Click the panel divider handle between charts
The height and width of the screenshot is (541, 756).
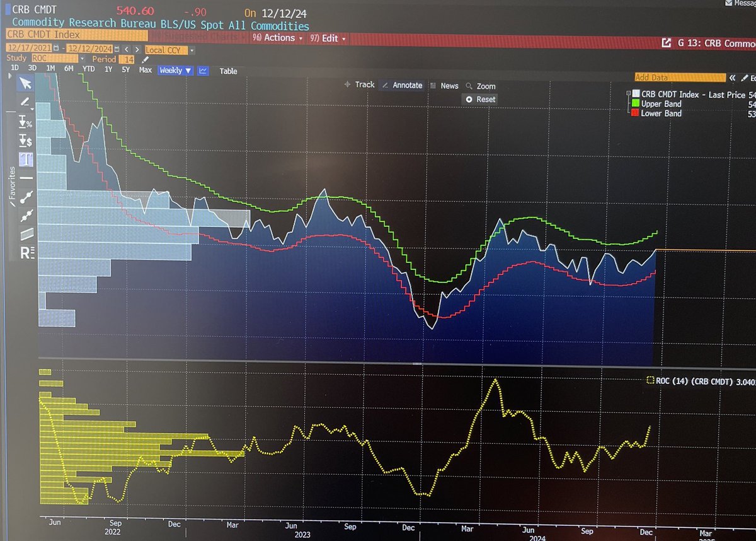pyautogui.click(x=416, y=363)
